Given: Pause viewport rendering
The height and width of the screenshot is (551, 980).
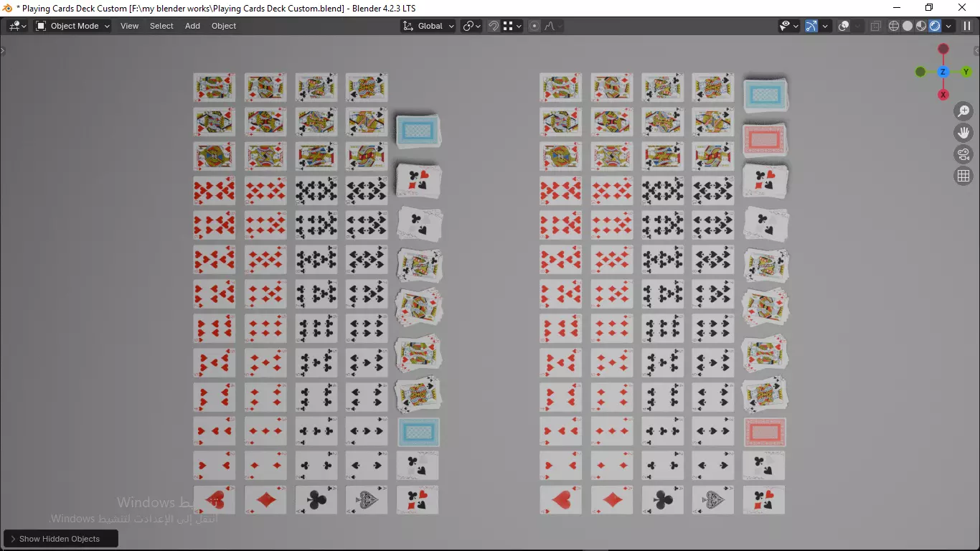Looking at the screenshot, I should click(967, 26).
